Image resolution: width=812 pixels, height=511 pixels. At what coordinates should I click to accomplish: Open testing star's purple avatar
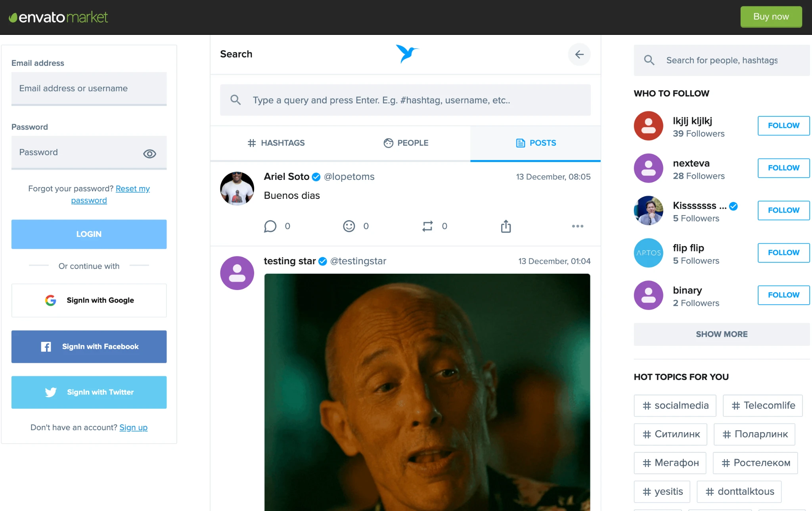pos(237,273)
